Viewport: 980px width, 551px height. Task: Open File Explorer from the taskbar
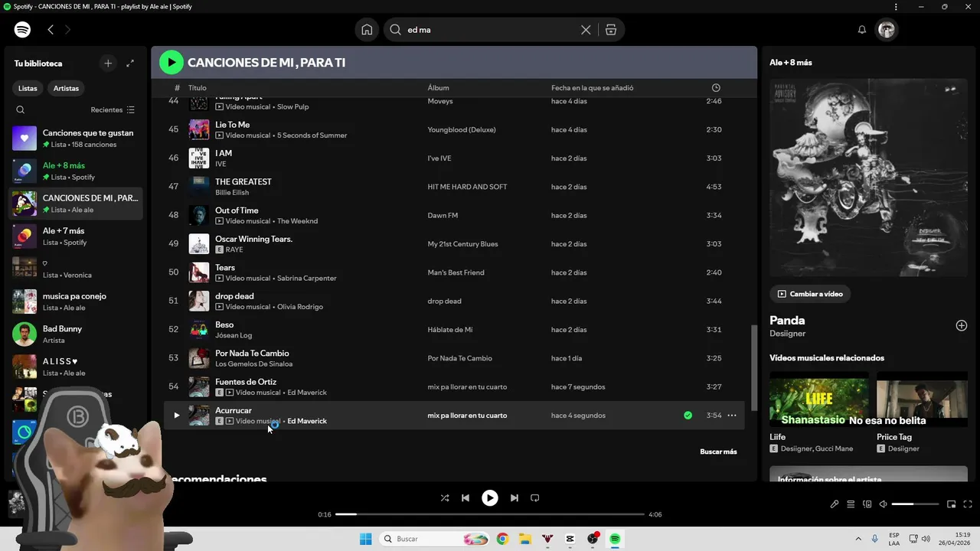524,539
